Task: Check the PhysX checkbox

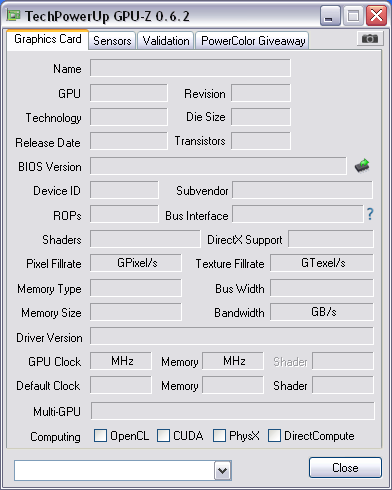Action: coord(219,435)
